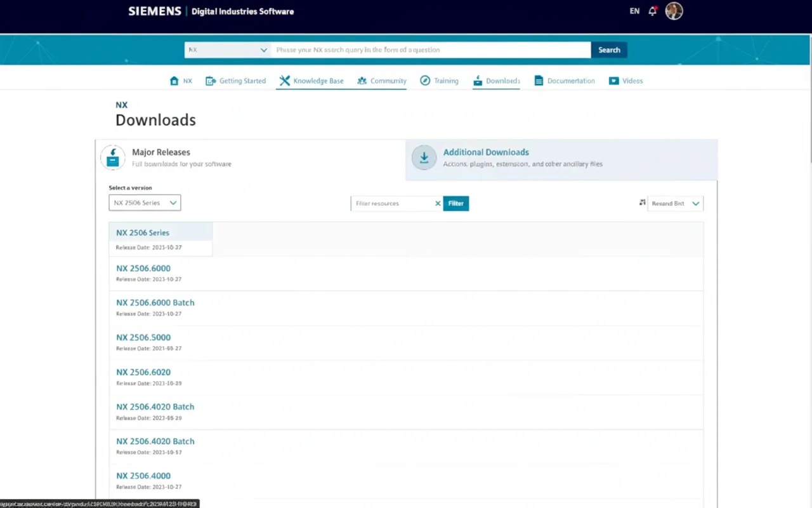812x508 pixels.
Task: Clear the filter with the X icon
Action: point(438,203)
